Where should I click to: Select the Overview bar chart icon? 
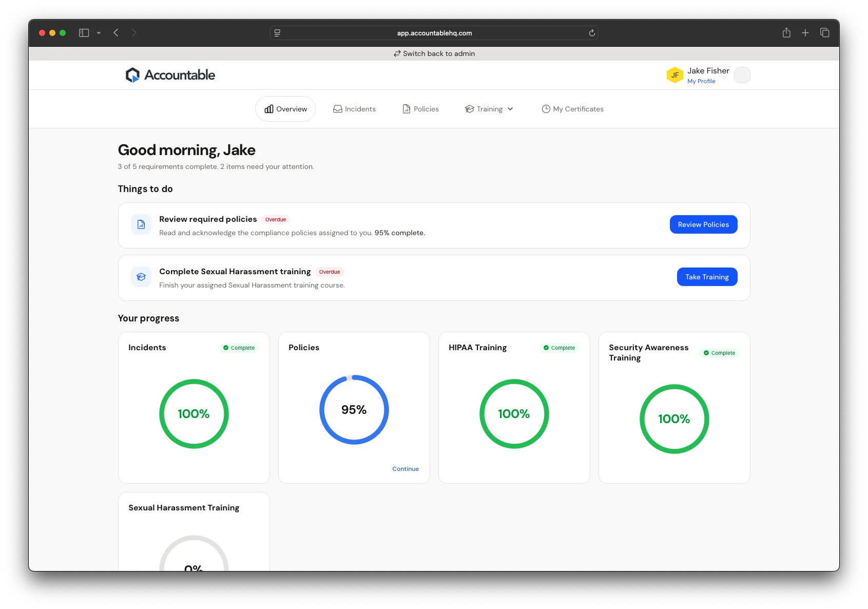(269, 109)
